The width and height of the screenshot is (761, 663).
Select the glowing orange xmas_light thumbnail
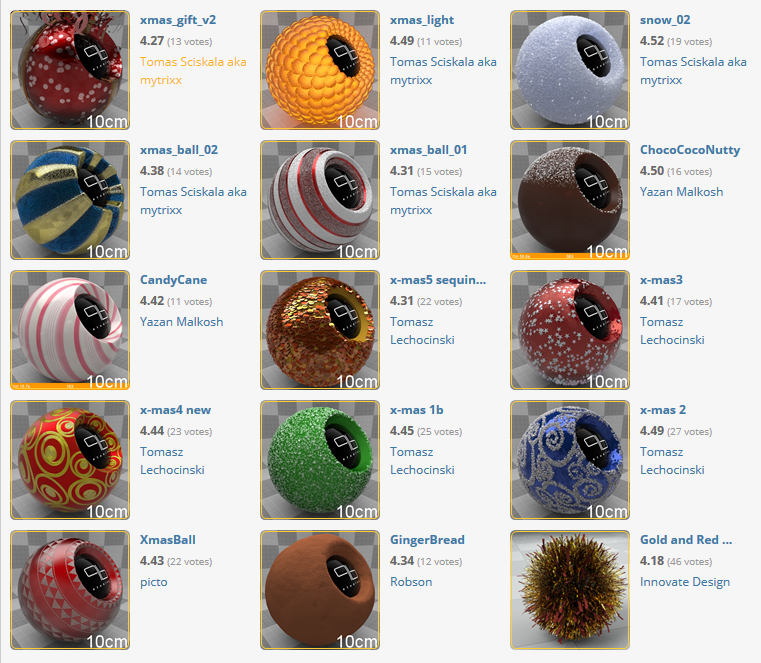pyautogui.click(x=320, y=70)
